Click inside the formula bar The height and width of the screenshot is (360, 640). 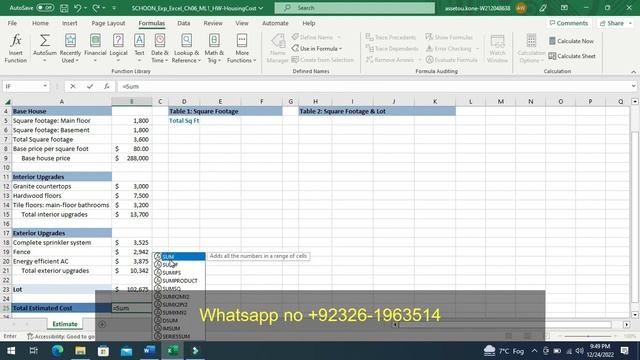point(373,86)
